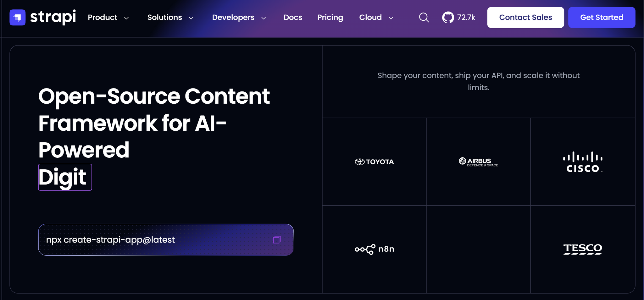Click the npx create-strapi-app@latest command text

[110, 240]
